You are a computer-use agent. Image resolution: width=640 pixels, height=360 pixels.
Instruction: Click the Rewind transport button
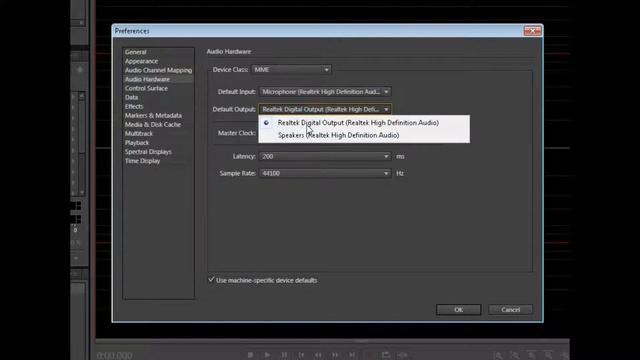[x=318, y=355]
